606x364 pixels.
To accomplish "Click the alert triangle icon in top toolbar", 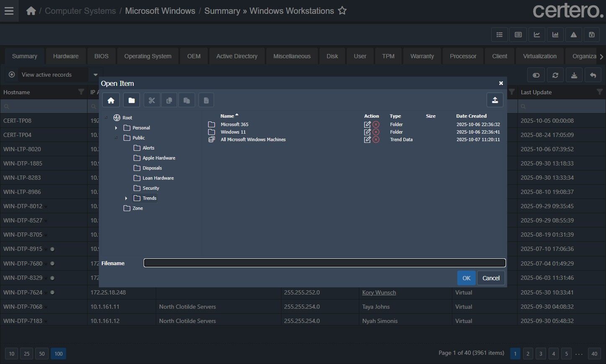I will pyautogui.click(x=573, y=35).
